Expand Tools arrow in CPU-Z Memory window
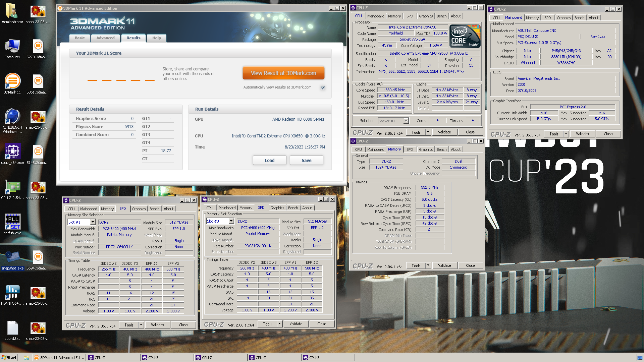The image size is (644, 362). 428,265
